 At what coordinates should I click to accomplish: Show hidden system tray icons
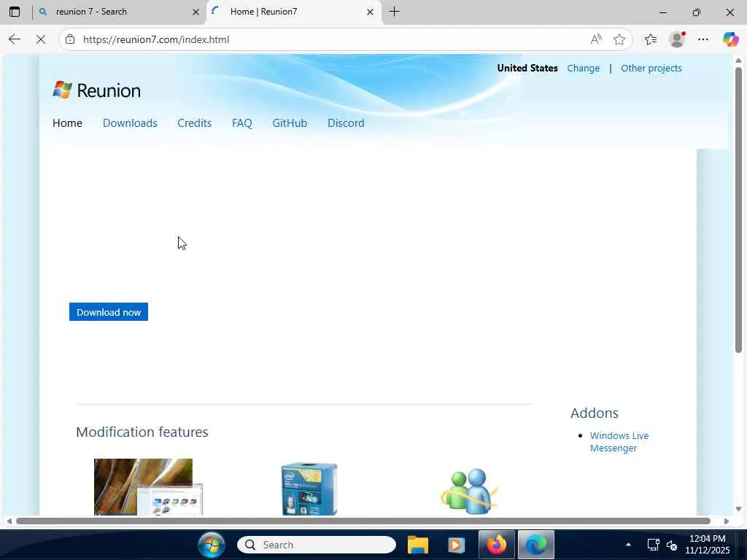coord(628,545)
